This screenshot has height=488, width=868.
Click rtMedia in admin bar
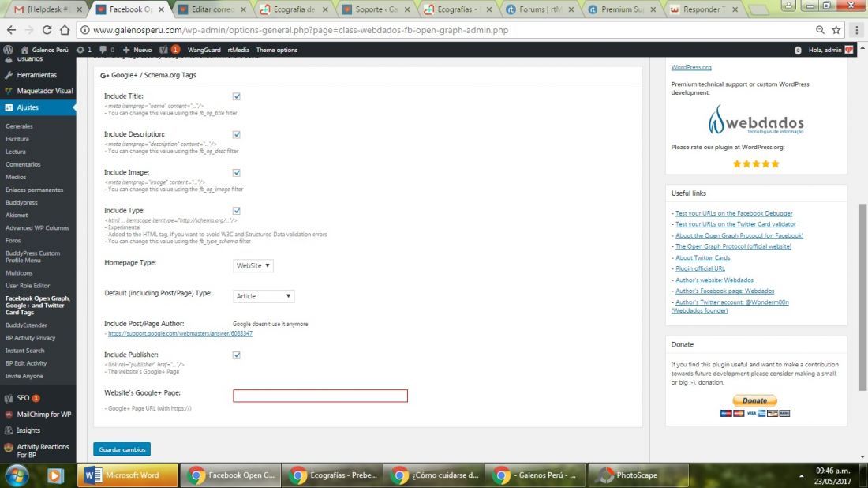pos(238,50)
